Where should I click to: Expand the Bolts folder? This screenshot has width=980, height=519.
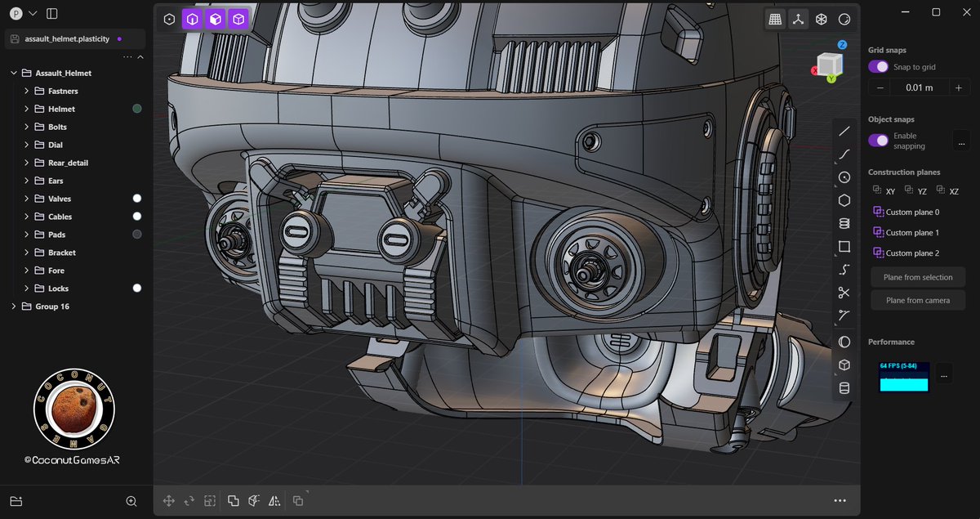tap(27, 127)
